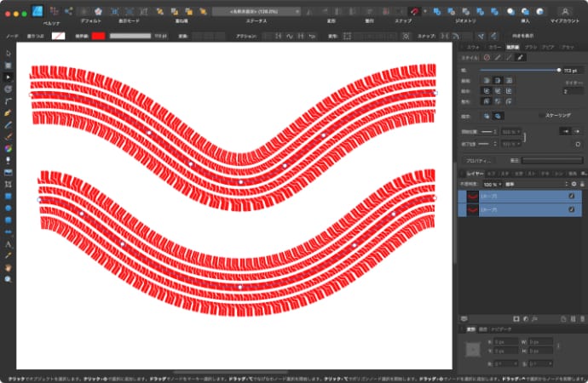Screen dimensions: 588x383
Task: Choose the no-stroke style icon
Action: tap(487, 57)
